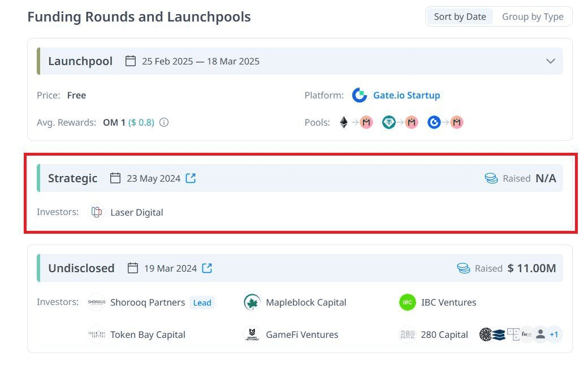Expand the Launchpool round details chevron

(x=550, y=61)
